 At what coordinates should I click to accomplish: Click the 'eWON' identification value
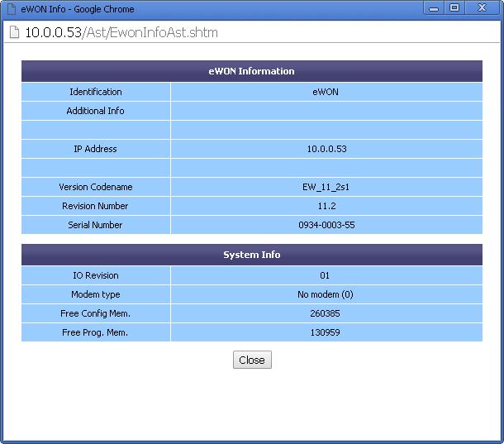click(326, 92)
